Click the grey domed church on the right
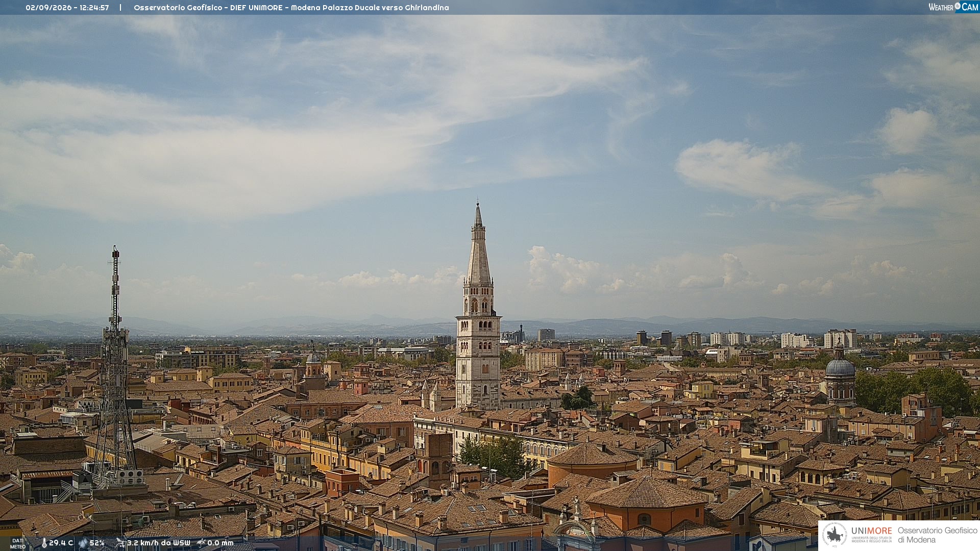Viewport: 980px width, 551px height. tap(840, 375)
